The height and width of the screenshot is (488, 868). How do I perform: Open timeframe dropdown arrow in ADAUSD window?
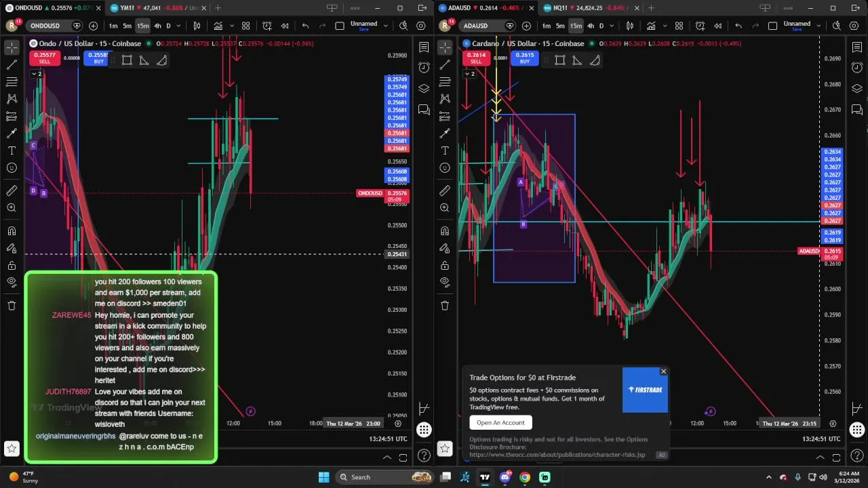pos(612,26)
